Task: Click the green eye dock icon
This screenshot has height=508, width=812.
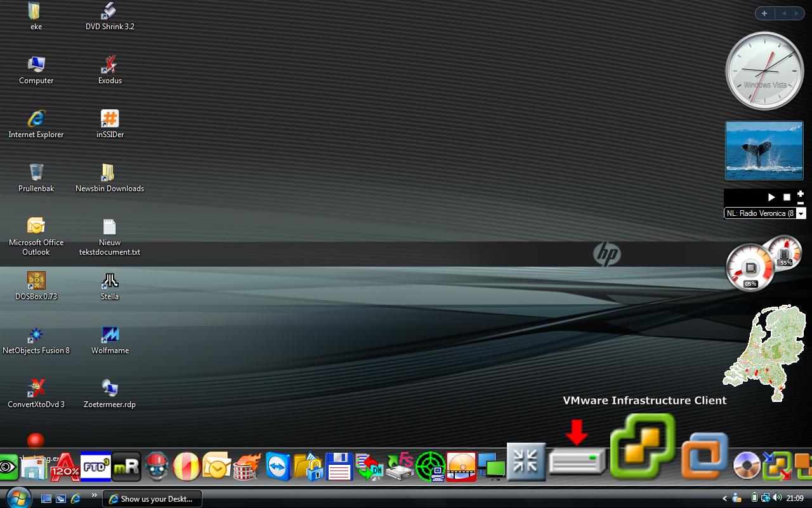Action: coord(8,467)
